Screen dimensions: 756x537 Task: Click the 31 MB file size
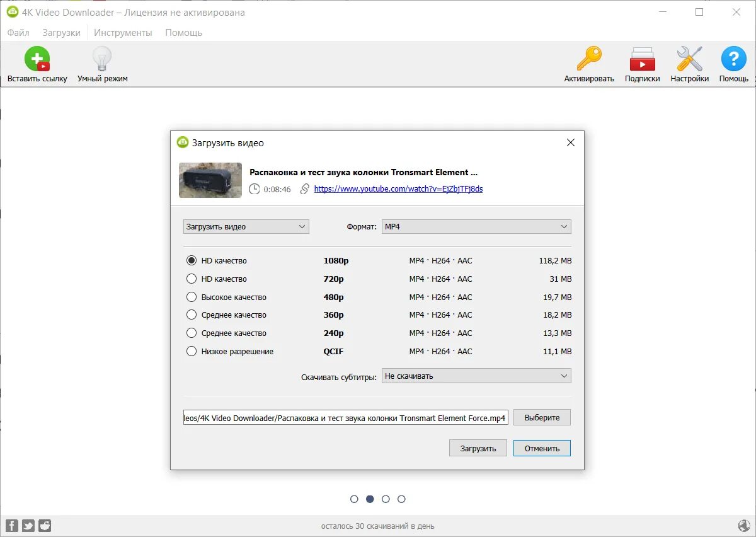561,279
